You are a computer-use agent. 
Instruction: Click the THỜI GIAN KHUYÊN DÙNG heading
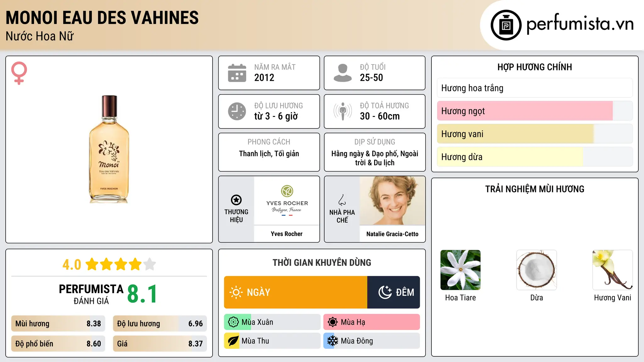tap(322, 262)
